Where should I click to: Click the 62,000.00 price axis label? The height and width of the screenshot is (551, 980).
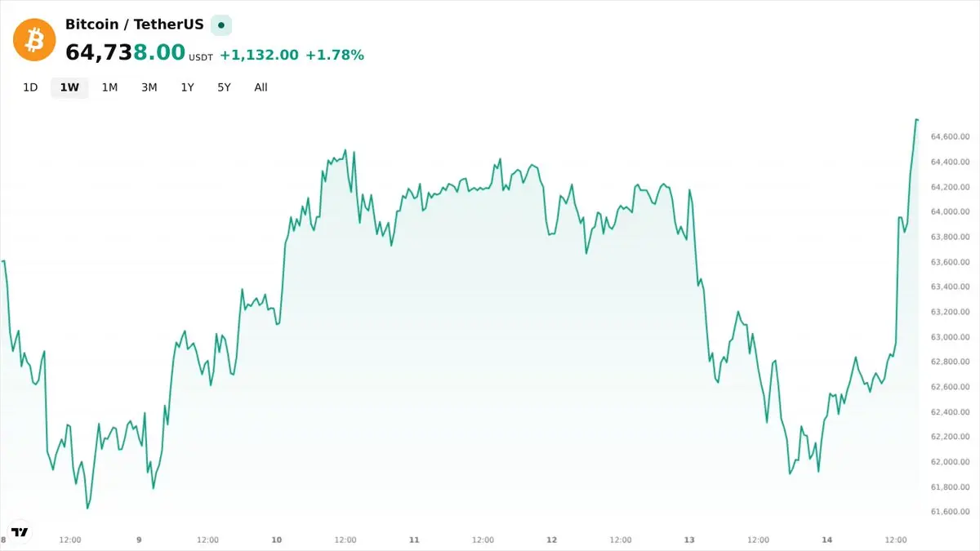pos(950,462)
